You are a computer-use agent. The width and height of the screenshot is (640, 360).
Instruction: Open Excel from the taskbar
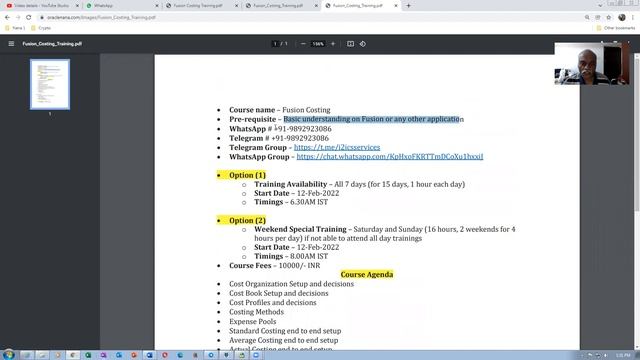pos(88,355)
